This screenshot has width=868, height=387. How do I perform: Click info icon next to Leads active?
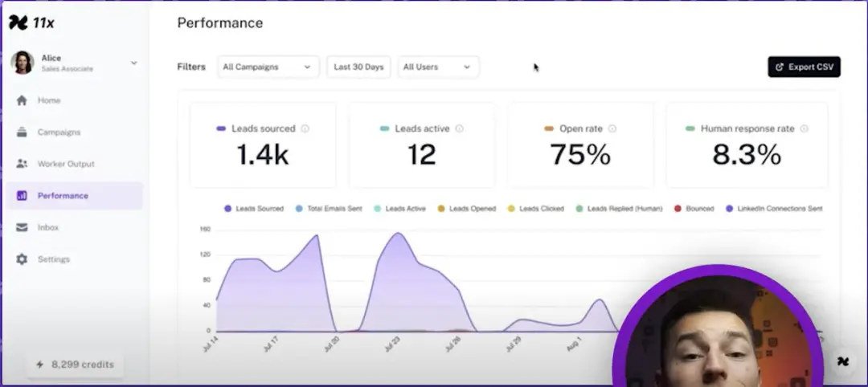coord(459,128)
